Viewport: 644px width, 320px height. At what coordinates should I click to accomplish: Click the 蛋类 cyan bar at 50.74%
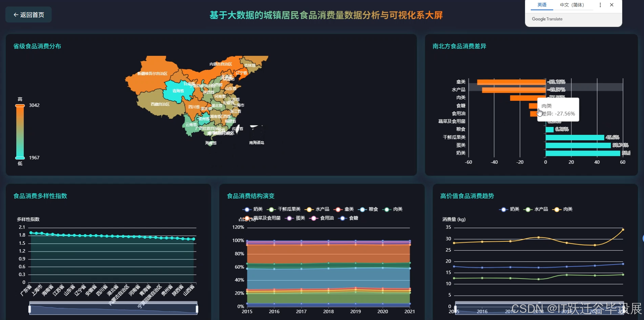(578, 145)
